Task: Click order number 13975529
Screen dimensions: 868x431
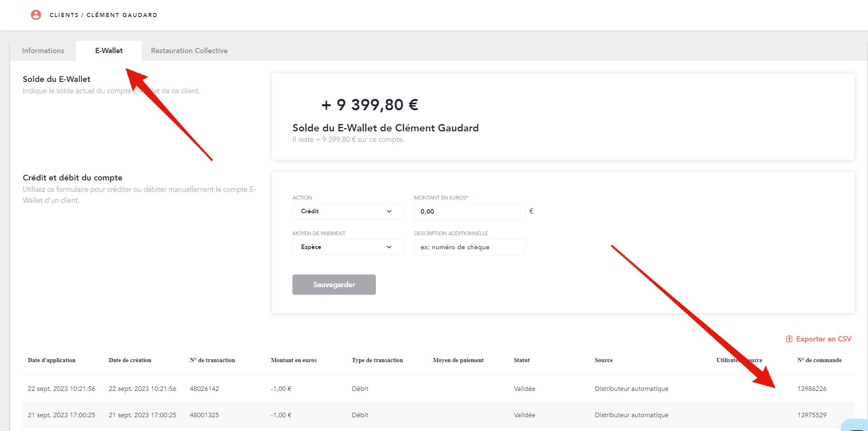Action: (x=812, y=415)
